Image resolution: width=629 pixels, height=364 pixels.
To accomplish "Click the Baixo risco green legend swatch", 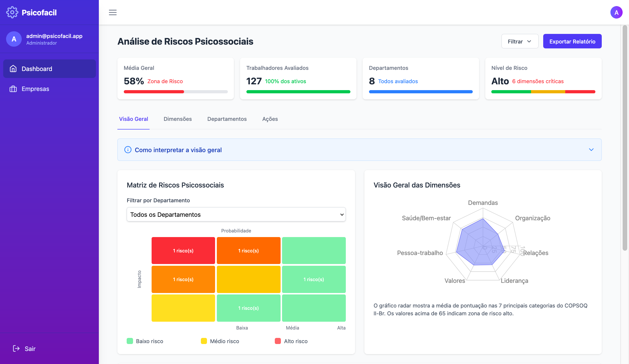I will point(130,341).
